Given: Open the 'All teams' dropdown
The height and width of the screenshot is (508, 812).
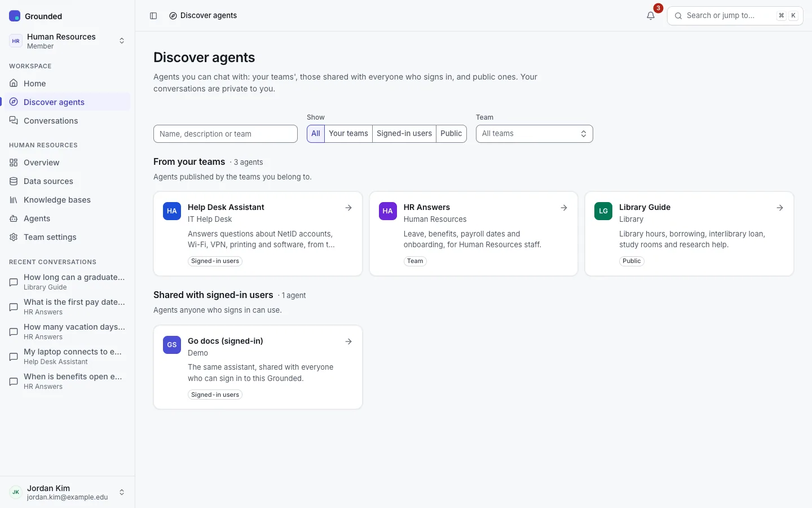Looking at the screenshot, I should point(535,134).
